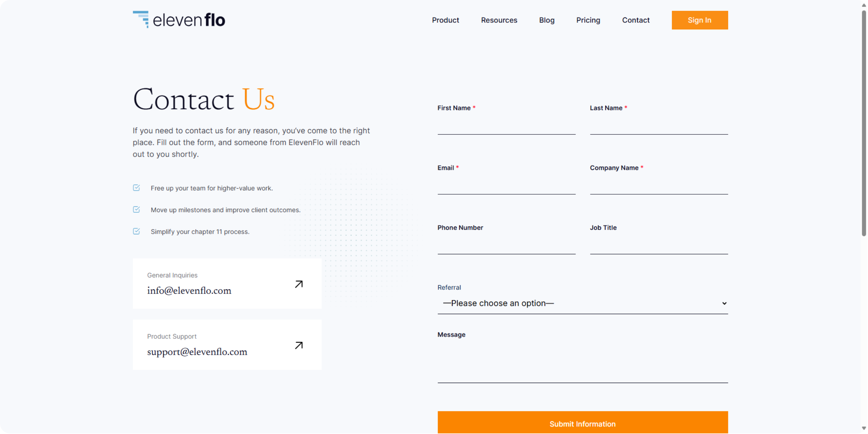Click the arrow icon next to info@elevenflo.com
The image size is (868, 434).
(299, 284)
